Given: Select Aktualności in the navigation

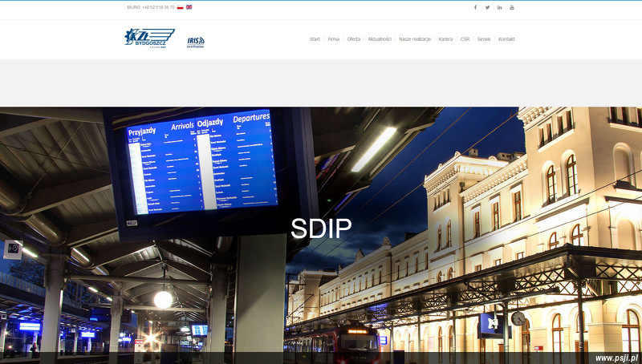Looking at the screenshot, I should coord(380,39).
